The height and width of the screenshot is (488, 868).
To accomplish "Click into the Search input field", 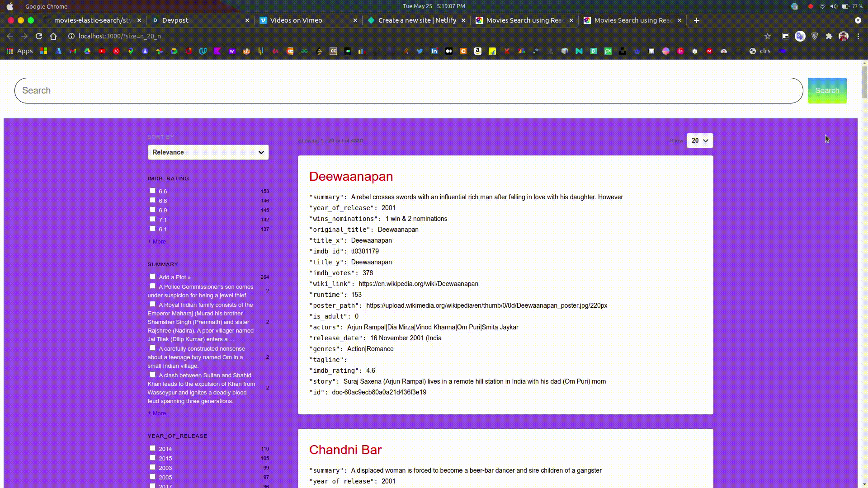I will tap(407, 90).
